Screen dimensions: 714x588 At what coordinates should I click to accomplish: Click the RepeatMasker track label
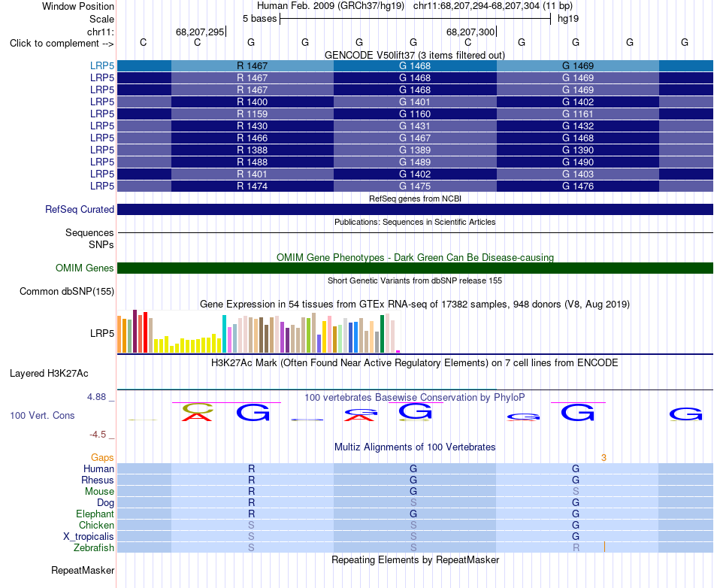point(83,570)
